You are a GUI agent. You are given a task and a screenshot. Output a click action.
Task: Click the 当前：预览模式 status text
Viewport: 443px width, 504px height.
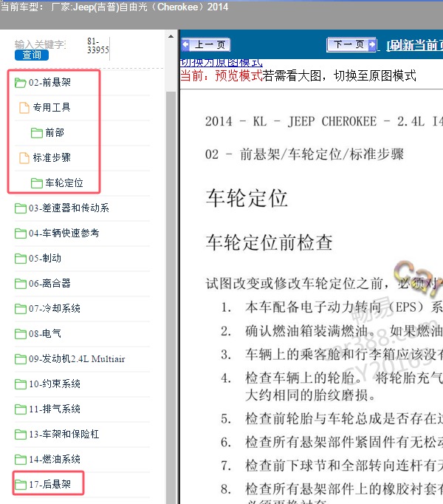point(221,76)
